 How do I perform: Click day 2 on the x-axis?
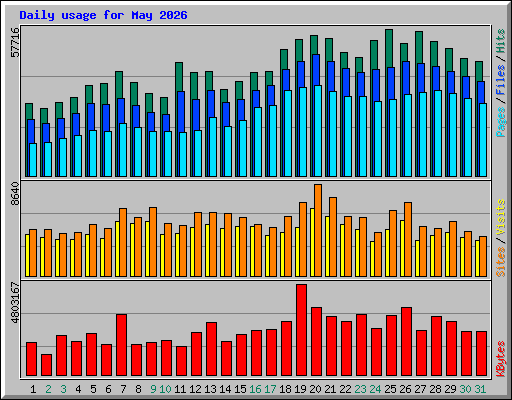(48, 389)
